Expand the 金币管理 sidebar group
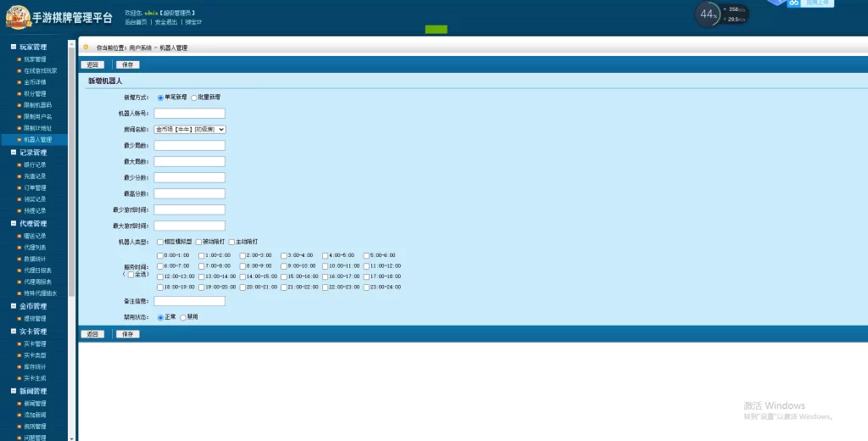This screenshot has height=441, width=868. (x=33, y=306)
